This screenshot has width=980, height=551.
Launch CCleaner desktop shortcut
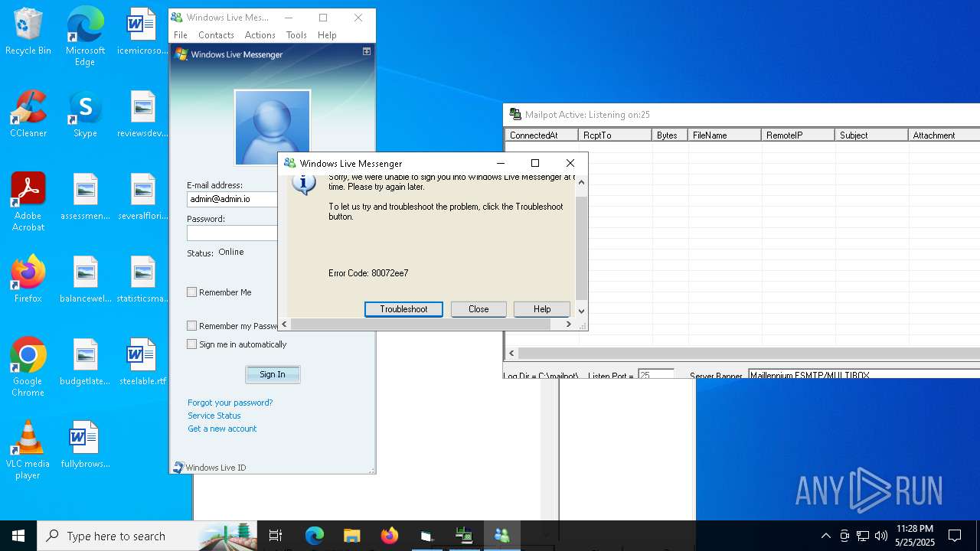tap(28, 114)
